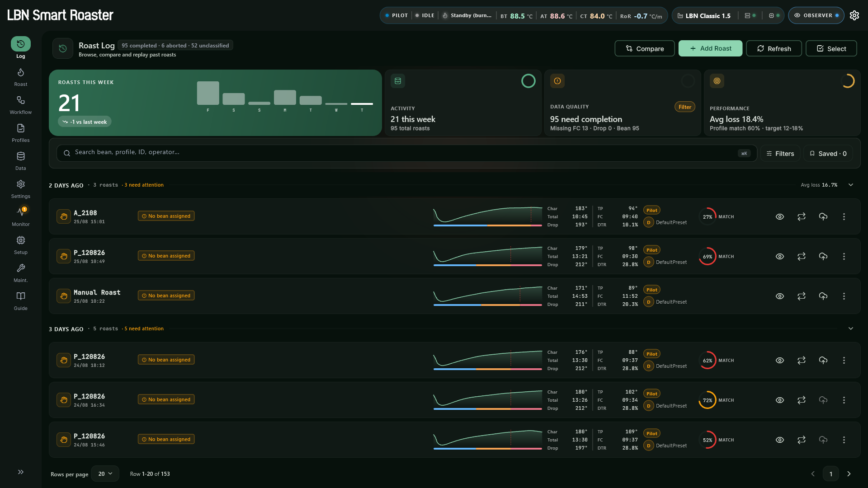This screenshot has height=488, width=868.
Task: Toggle OBSERVER mode in the top bar
Action: (816, 15)
